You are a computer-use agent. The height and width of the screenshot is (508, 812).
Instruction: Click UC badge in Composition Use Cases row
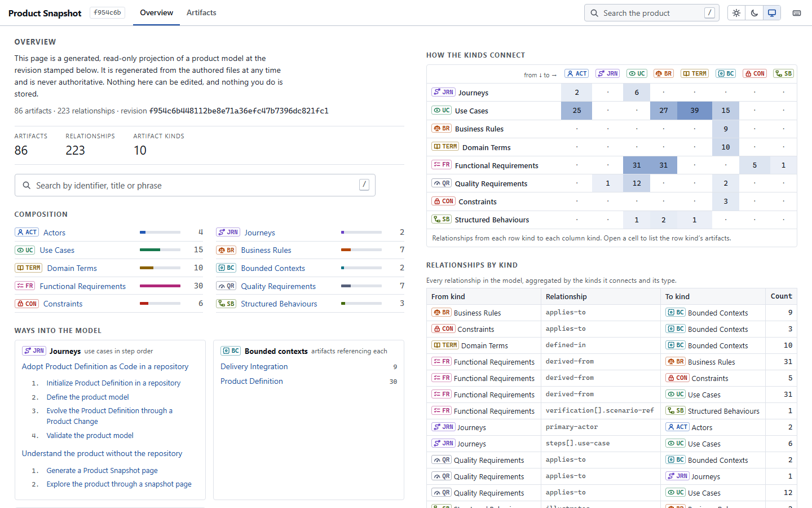tap(25, 250)
